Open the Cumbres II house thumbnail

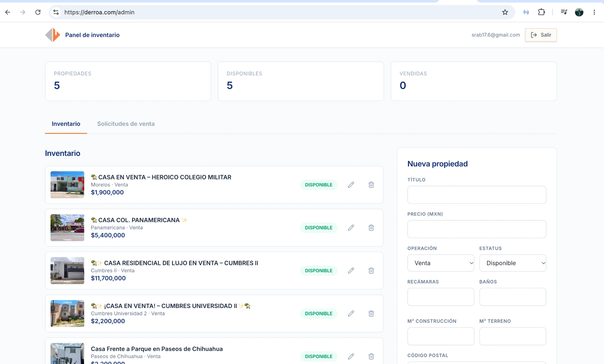coord(67,271)
